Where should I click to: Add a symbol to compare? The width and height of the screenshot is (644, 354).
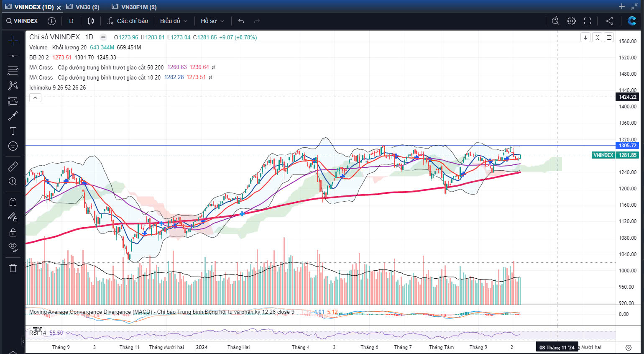[51, 21]
